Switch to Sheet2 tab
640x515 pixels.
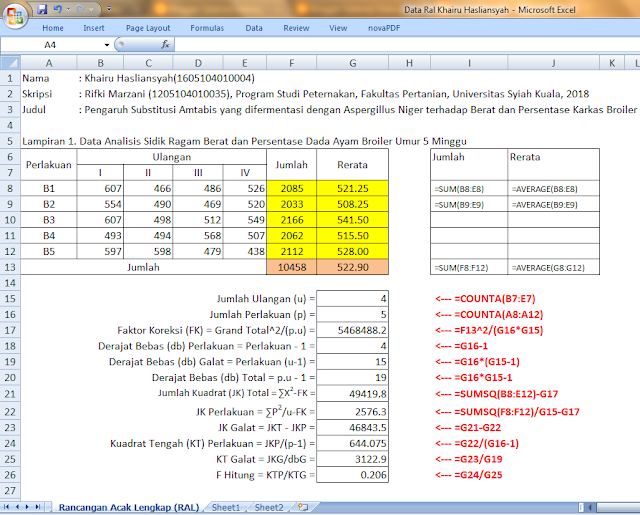coord(269,507)
